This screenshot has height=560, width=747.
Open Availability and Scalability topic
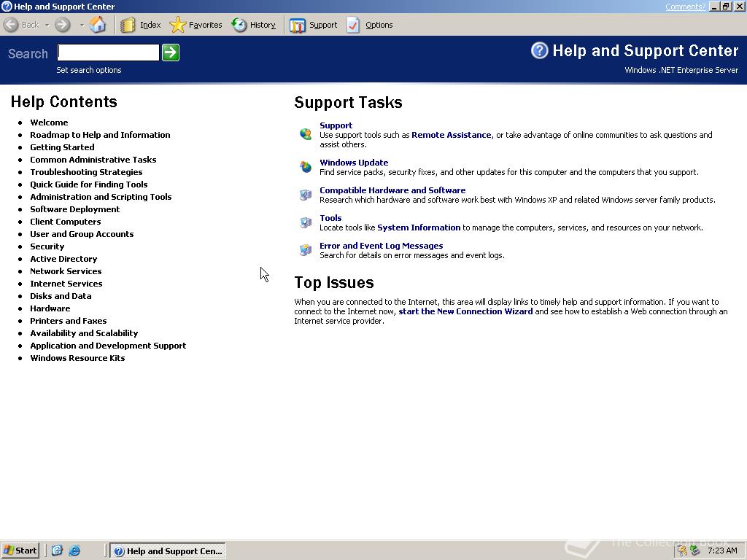[x=84, y=332]
